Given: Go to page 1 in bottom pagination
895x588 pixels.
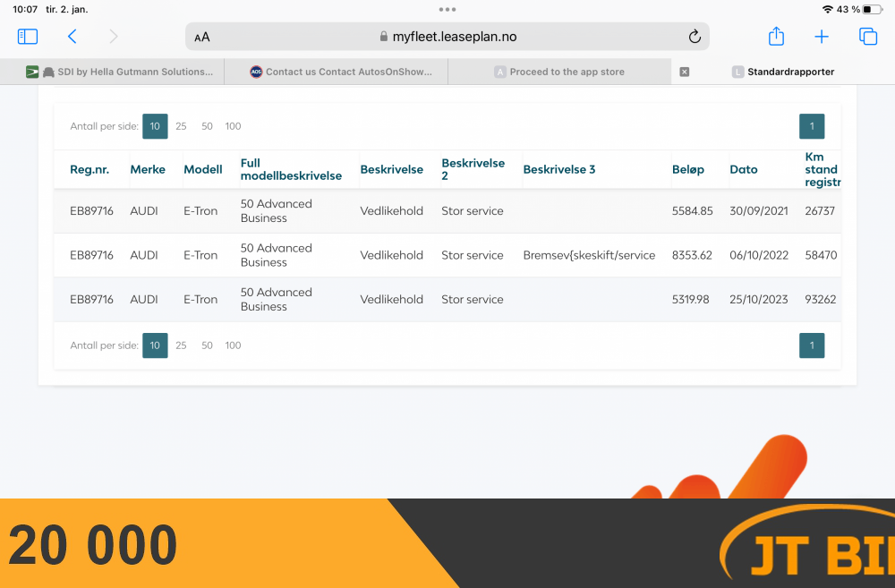Looking at the screenshot, I should coord(812,345).
